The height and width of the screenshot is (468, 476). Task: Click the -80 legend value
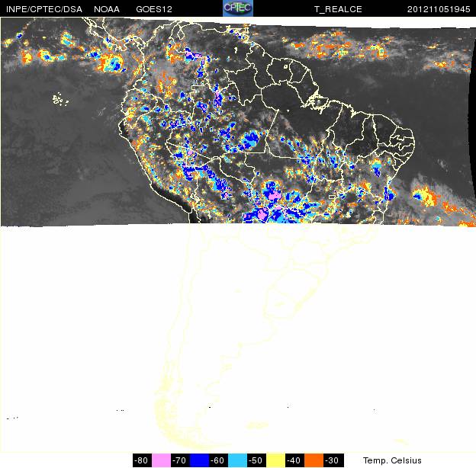coord(142,460)
